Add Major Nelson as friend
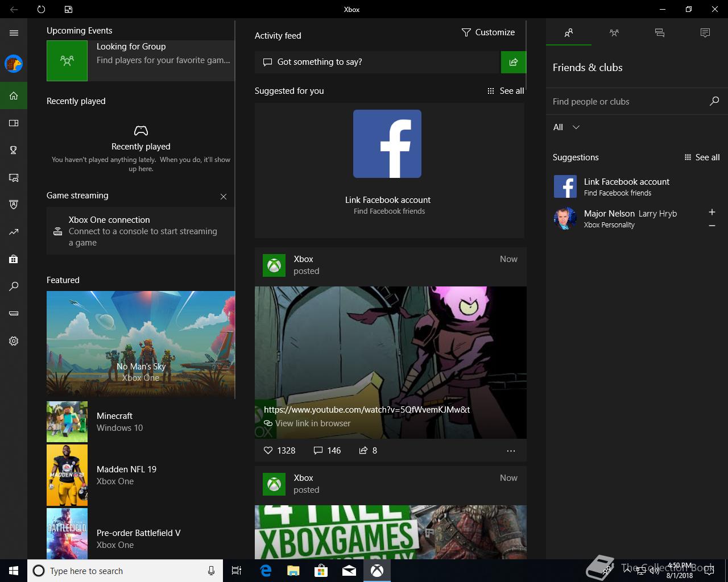 click(712, 212)
